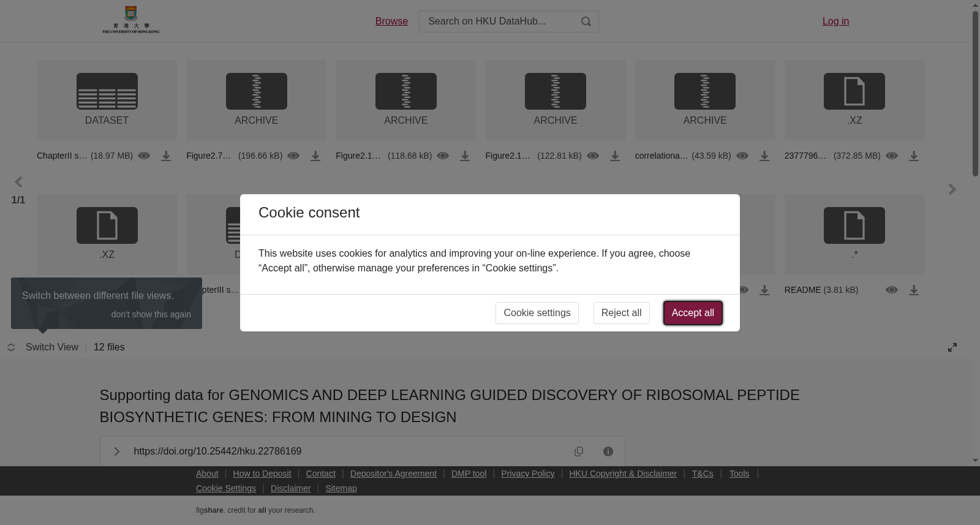Click the DOI URL text
This screenshot has height=525, width=980.
click(x=217, y=451)
